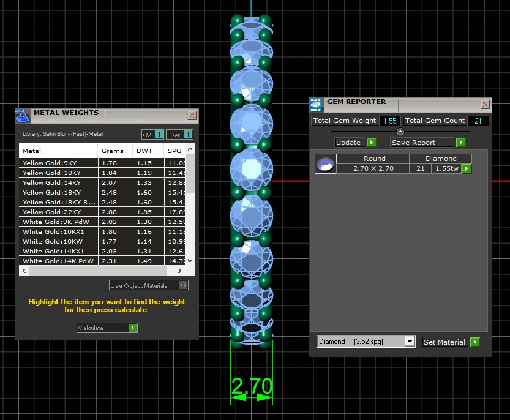Click the Total Gem Weight value 1.55

pos(389,121)
